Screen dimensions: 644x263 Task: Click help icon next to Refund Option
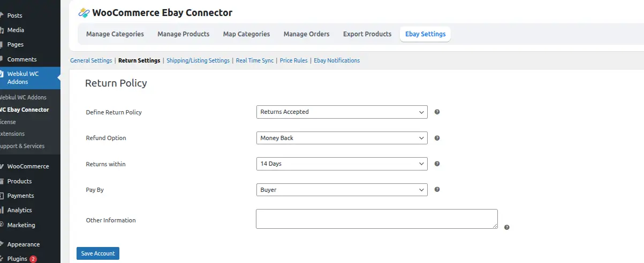click(437, 138)
